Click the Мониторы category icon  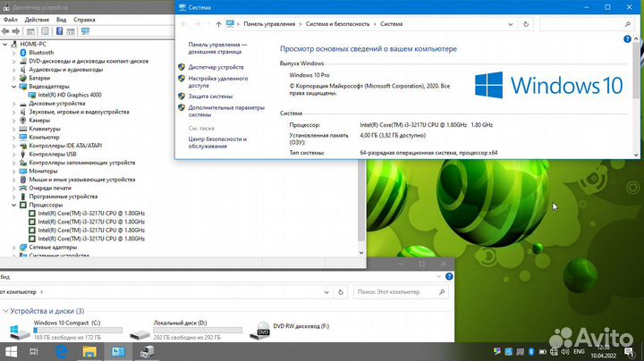pyautogui.click(x=23, y=171)
